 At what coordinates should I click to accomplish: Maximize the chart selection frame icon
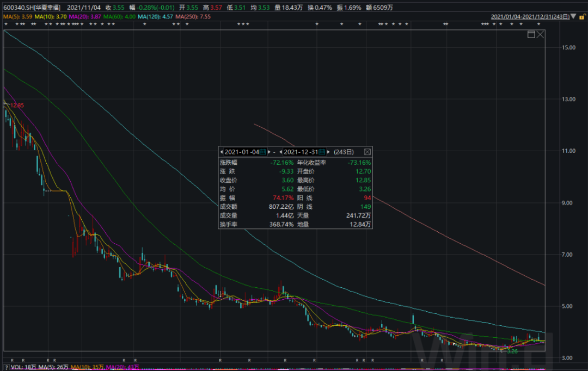coord(531,34)
